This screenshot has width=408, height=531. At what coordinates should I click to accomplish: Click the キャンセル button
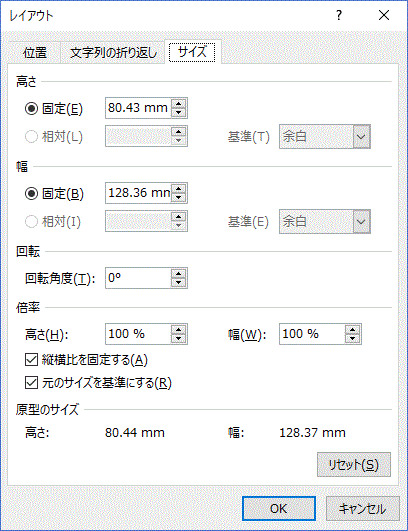[363, 509]
